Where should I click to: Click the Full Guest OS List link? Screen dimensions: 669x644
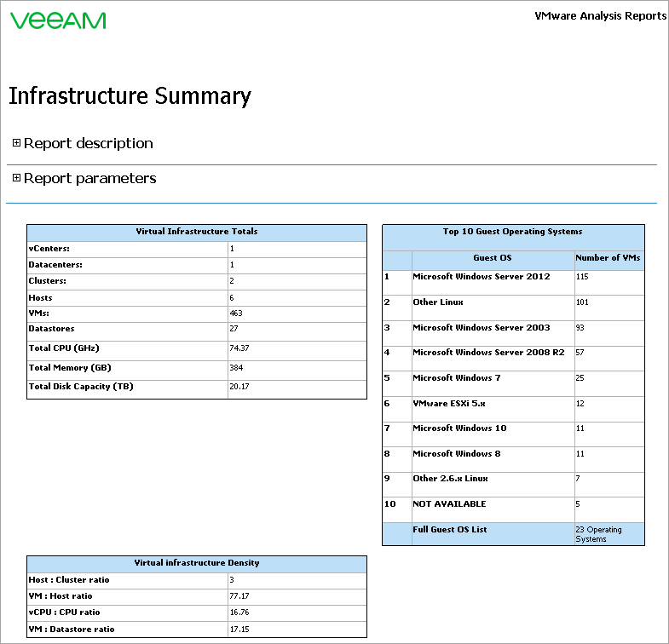(x=450, y=529)
